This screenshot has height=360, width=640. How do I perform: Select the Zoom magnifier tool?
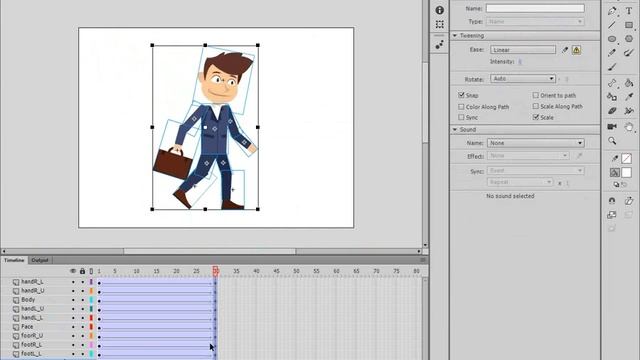[612, 141]
